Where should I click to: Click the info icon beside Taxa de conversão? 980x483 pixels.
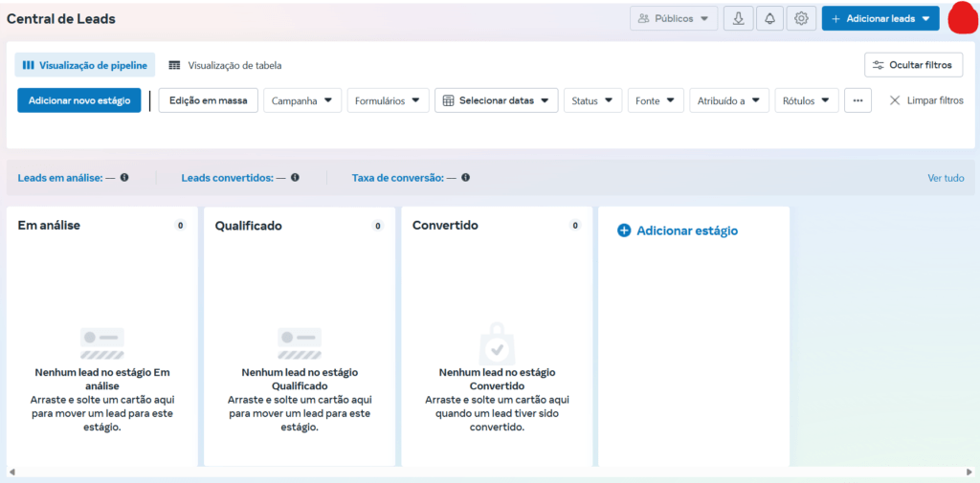click(466, 178)
